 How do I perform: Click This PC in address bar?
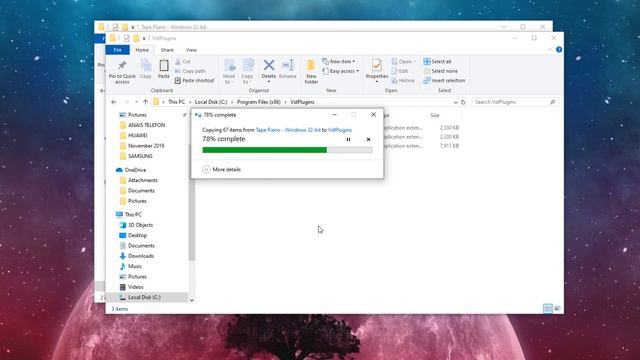click(x=176, y=102)
